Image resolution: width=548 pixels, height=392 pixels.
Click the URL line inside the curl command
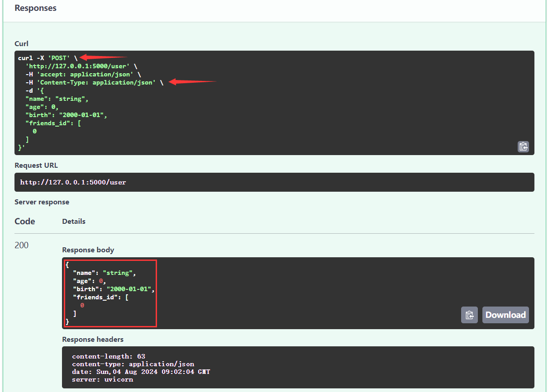pyautogui.click(x=77, y=66)
